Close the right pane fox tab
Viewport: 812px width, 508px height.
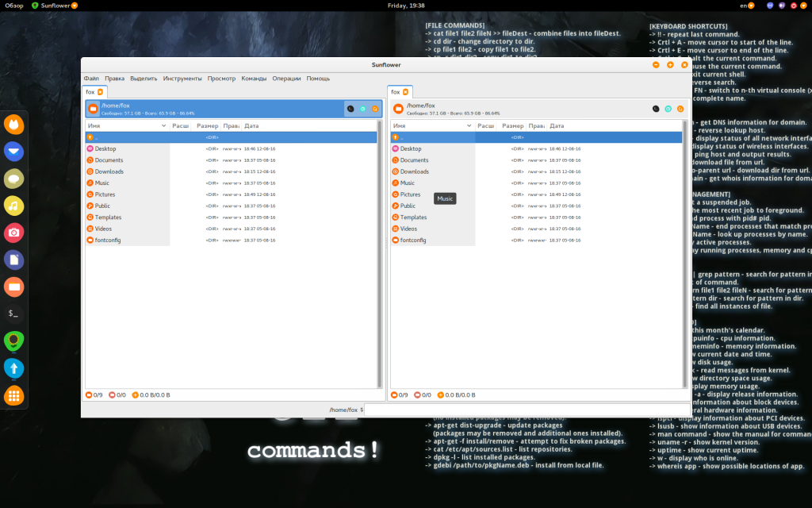(405, 92)
